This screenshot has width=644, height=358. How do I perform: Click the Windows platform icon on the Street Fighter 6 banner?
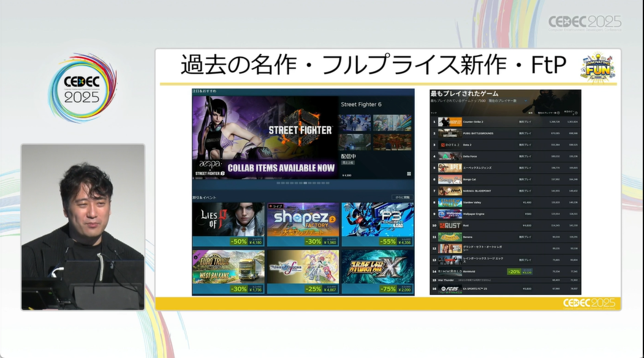408,174
